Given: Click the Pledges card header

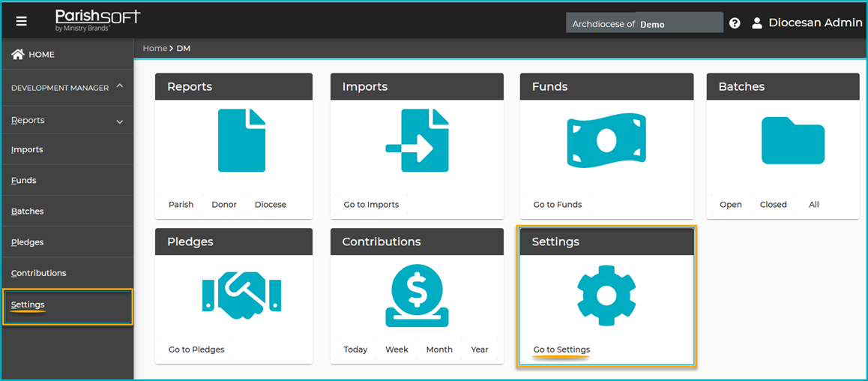Looking at the screenshot, I should pyautogui.click(x=234, y=242).
